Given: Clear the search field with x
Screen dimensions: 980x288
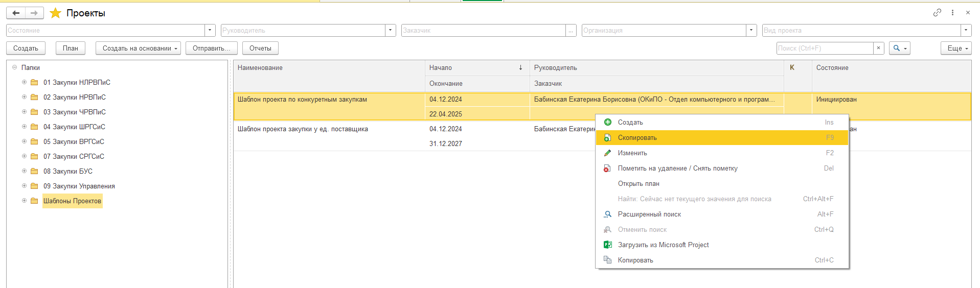Looking at the screenshot, I should (x=878, y=48).
